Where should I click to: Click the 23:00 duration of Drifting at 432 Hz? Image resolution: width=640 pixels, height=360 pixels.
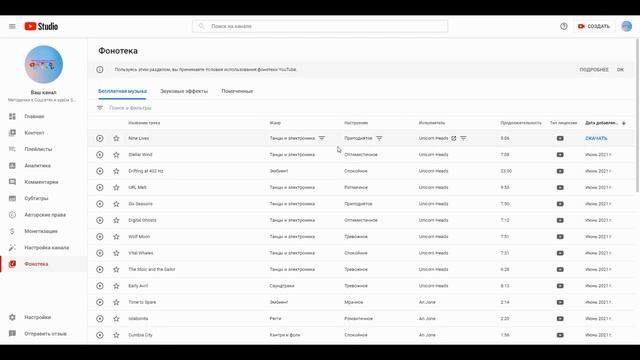coord(506,171)
